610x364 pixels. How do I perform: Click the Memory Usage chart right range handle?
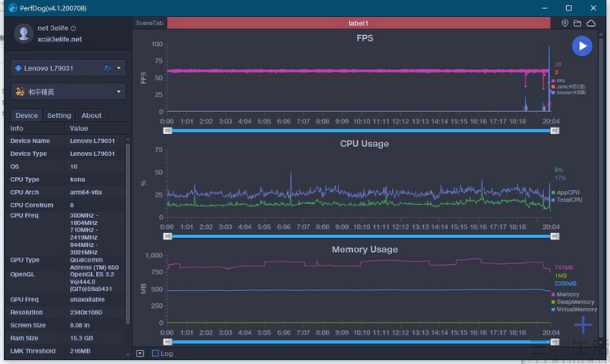[555, 342]
